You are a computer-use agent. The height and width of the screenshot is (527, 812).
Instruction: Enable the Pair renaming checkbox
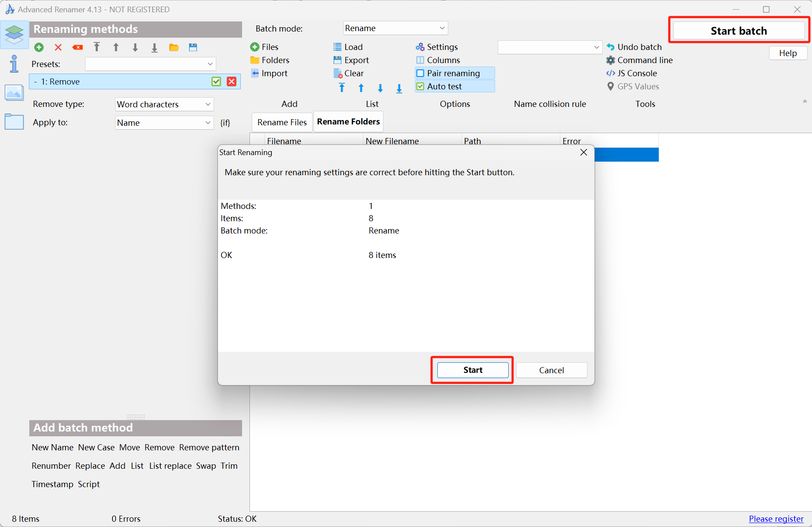pyautogui.click(x=420, y=73)
